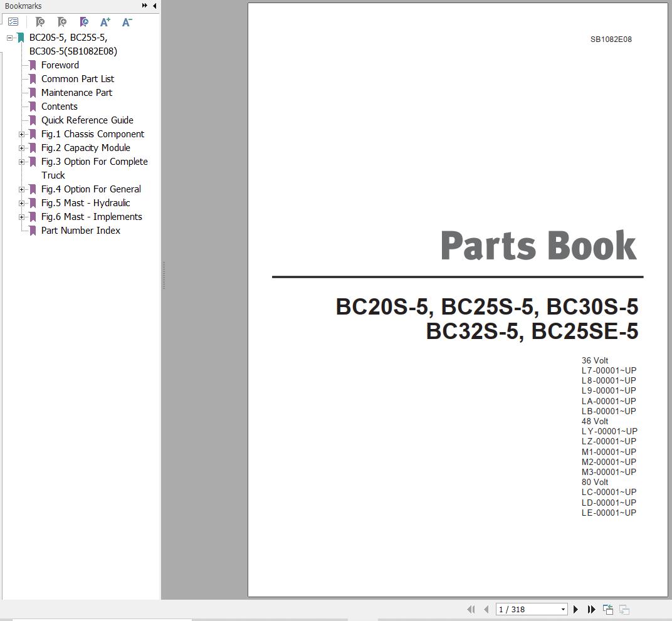Select the Fig.5 Mast - Hydraulic label
The height and width of the screenshot is (621, 672).
pyautogui.click(x=85, y=202)
